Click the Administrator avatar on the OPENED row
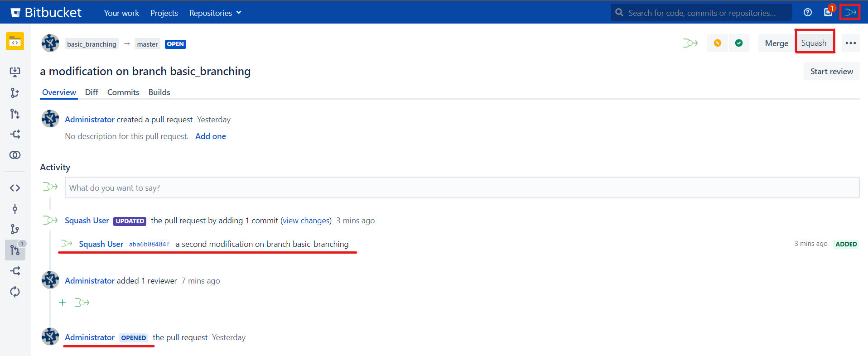Viewport: 868px width, 356px height. coord(50,337)
